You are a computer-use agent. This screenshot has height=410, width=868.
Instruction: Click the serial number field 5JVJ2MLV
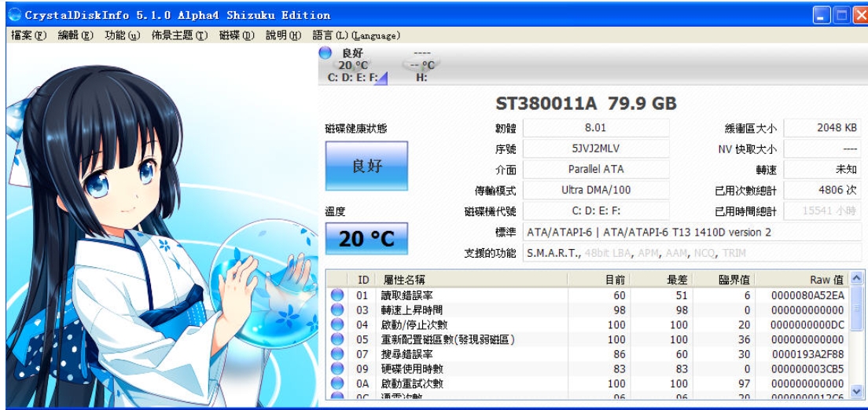(x=595, y=148)
